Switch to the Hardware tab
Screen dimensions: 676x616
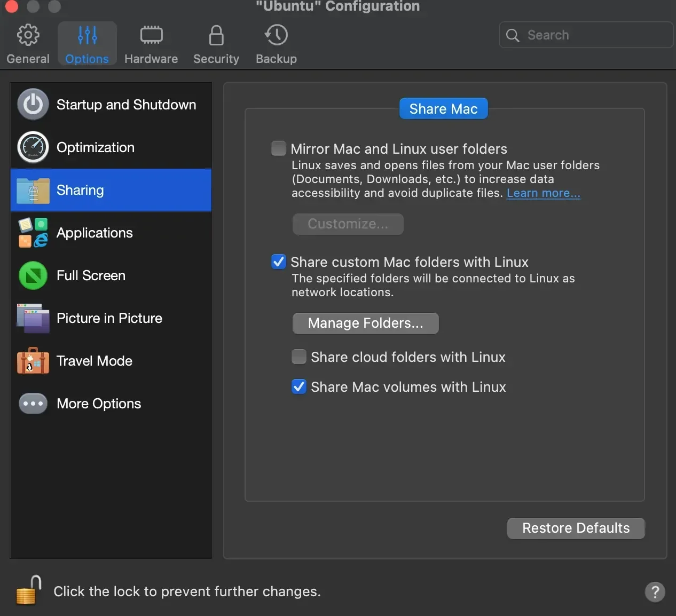151,45
